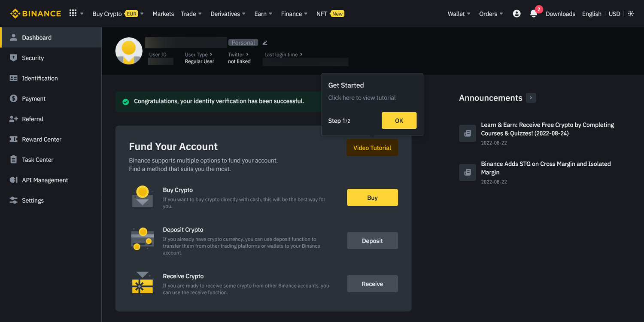This screenshot has height=322, width=644.
Task: Open Reward Center in the sidebar
Action: coord(51,139)
